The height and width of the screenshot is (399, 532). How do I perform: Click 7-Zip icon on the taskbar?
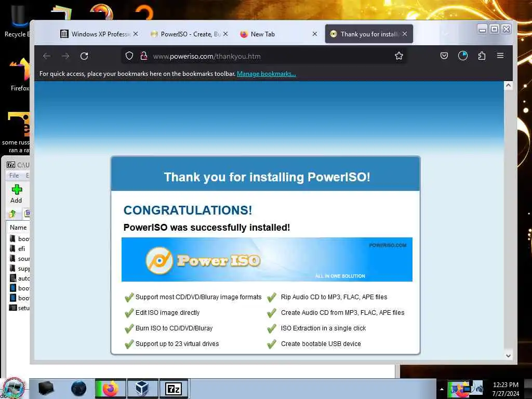point(174,389)
